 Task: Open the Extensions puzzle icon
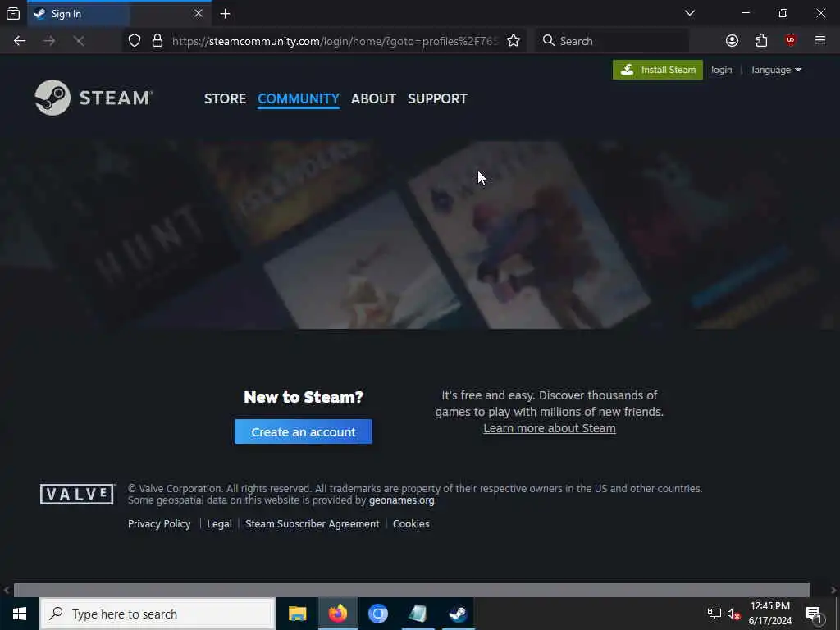(x=761, y=41)
